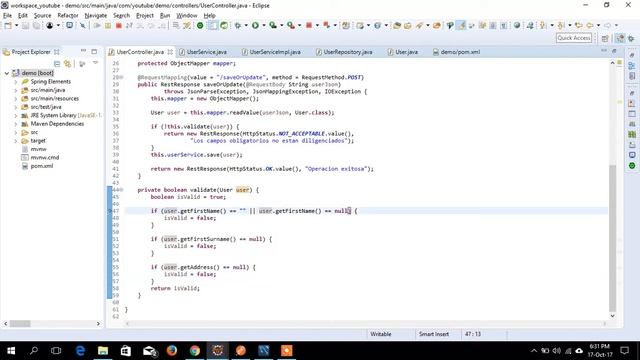Open the New file dropdown arrow
Viewport: 640px width, 360px height.
point(16,25)
